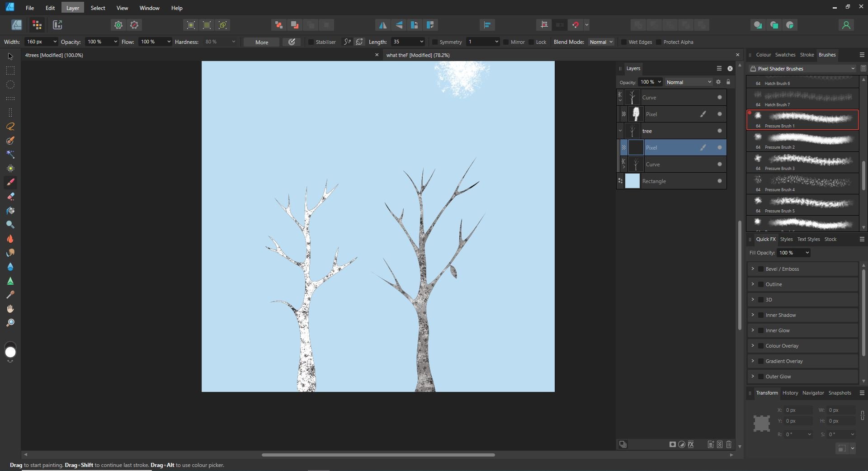Select the View hand tool
Screen dimensions: 868x471
click(x=10, y=309)
